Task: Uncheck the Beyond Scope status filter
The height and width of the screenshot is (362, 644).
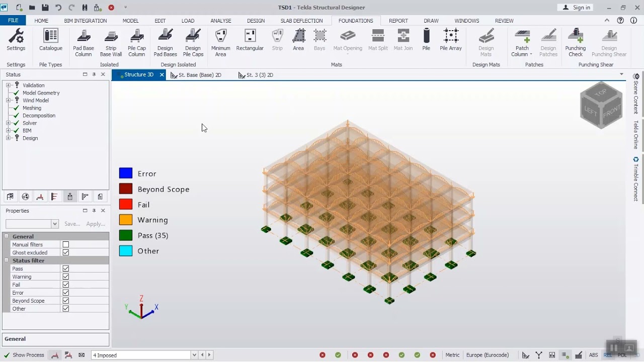Action: point(66,301)
